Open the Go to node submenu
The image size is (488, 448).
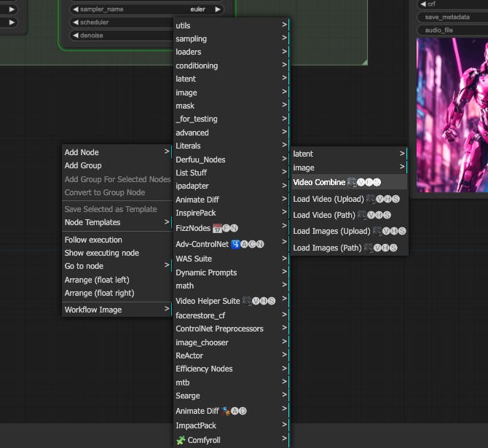pyautogui.click(x=117, y=266)
